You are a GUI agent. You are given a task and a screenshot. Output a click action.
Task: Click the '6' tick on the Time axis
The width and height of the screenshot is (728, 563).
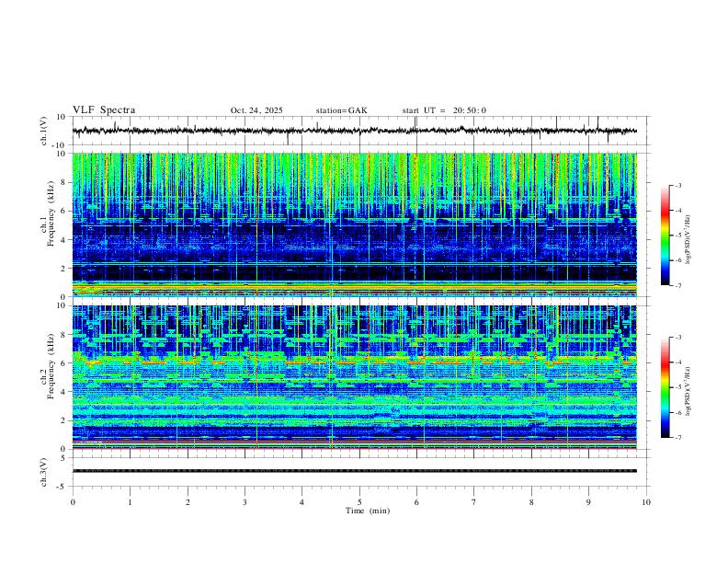point(417,502)
